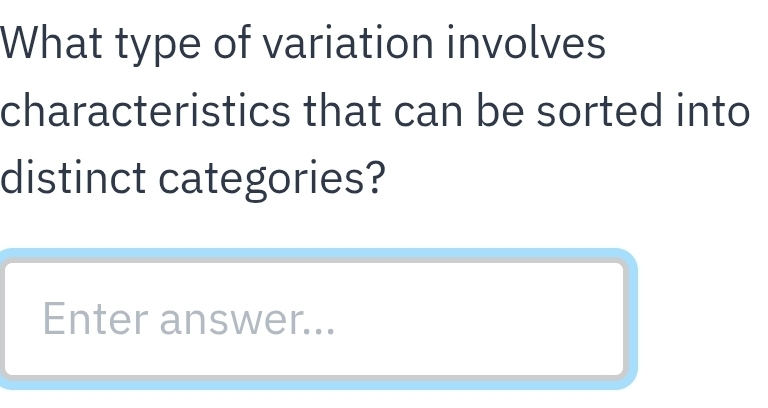Click the word 'variation' in the question
This screenshot has height=408, width=768.
(348, 44)
